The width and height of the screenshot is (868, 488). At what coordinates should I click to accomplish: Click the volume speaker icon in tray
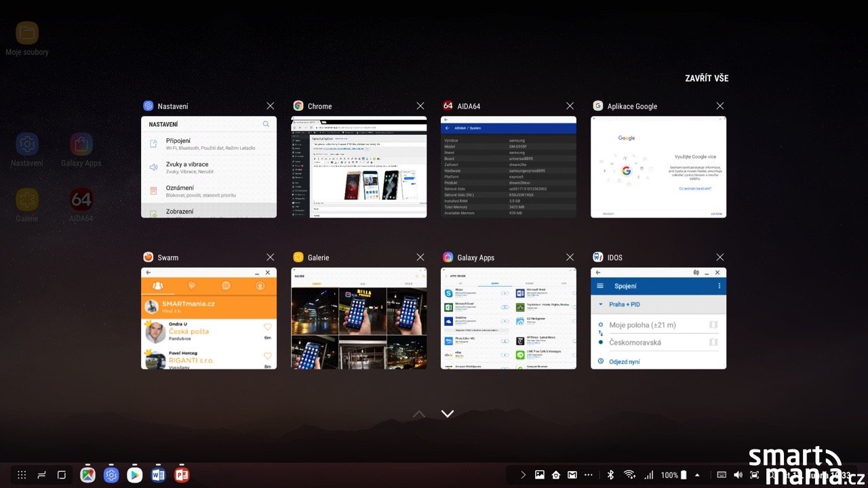click(x=738, y=475)
